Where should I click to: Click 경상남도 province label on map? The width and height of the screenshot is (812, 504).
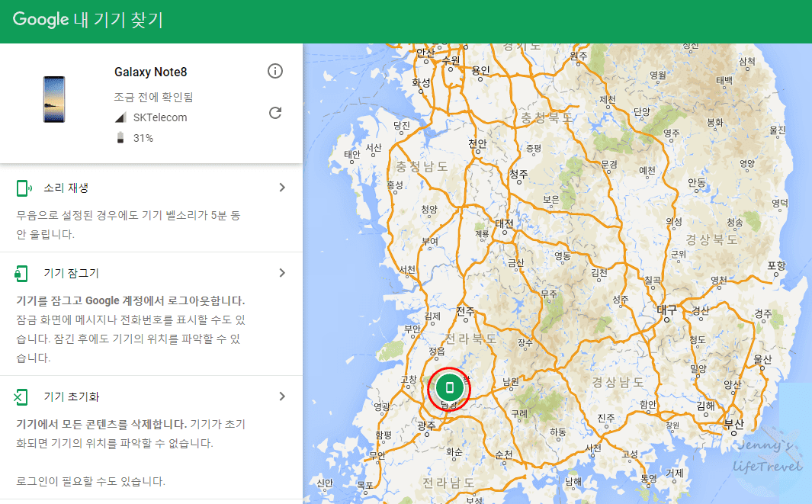pyautogui.click(x=618, y=382)
